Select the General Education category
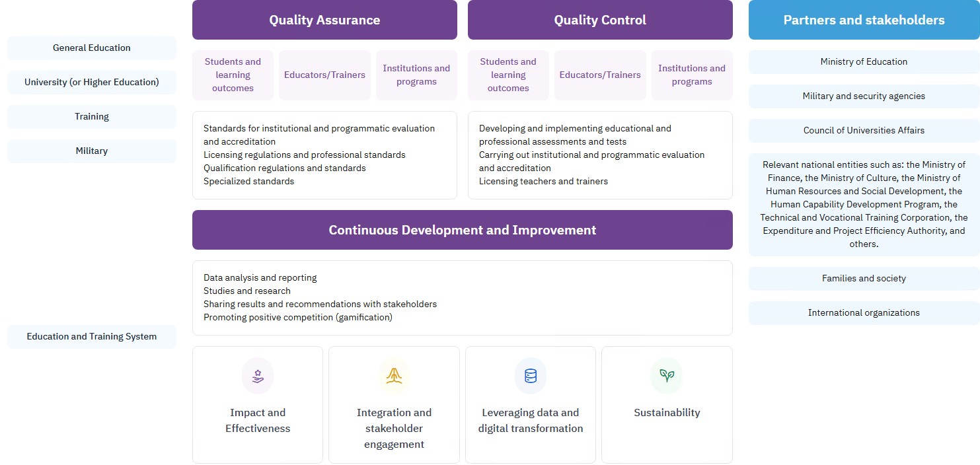The width and height of the screenshot is (980, 465). tap(92, 48)
